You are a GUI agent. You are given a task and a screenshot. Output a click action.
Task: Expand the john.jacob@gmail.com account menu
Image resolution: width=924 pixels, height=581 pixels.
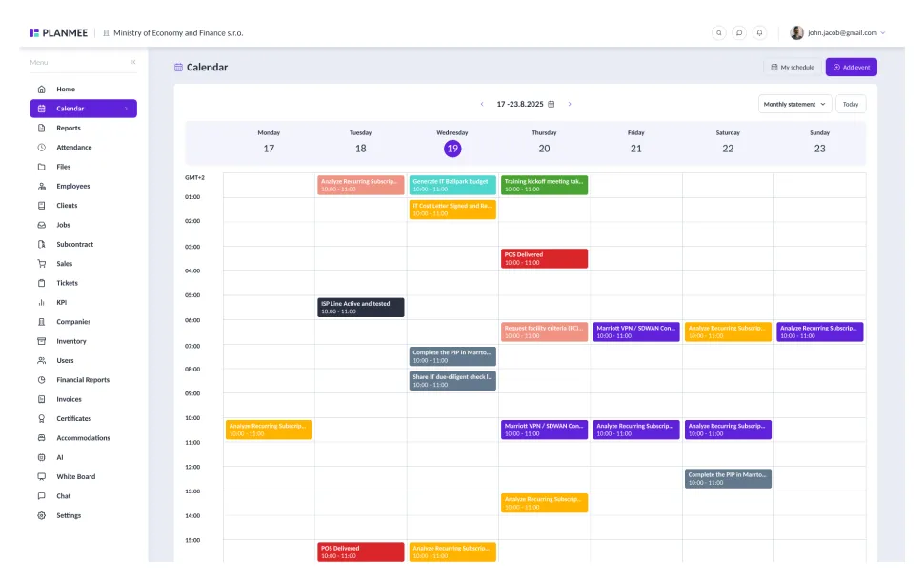click(883, 33)
